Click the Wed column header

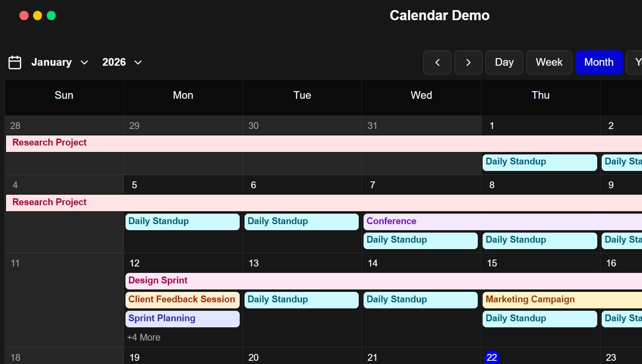tap(421, 96)
